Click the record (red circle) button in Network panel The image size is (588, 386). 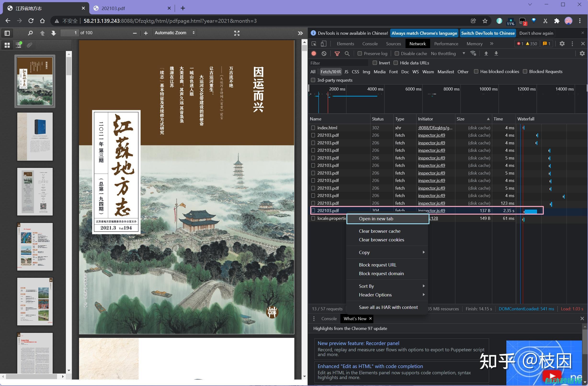[313, 53]
